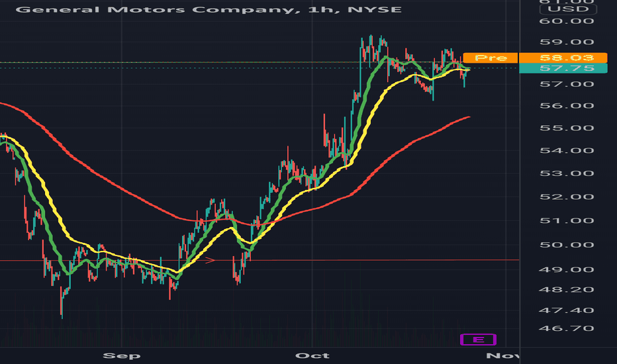
Task: Click the 59.00 price axis label
Action: point(567,42)
